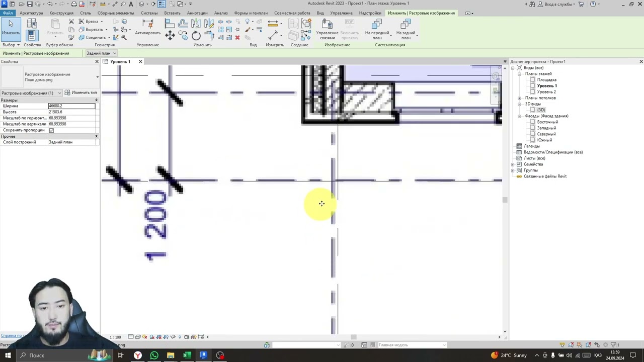Collapse the Фасады (Фасад здания) node
Viewport: 644px width, 362px height.
click(x=519, y=116)
